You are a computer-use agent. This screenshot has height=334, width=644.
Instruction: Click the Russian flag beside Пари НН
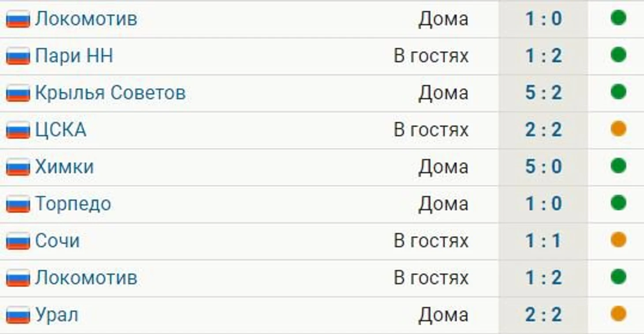click(x=18, y=56)
